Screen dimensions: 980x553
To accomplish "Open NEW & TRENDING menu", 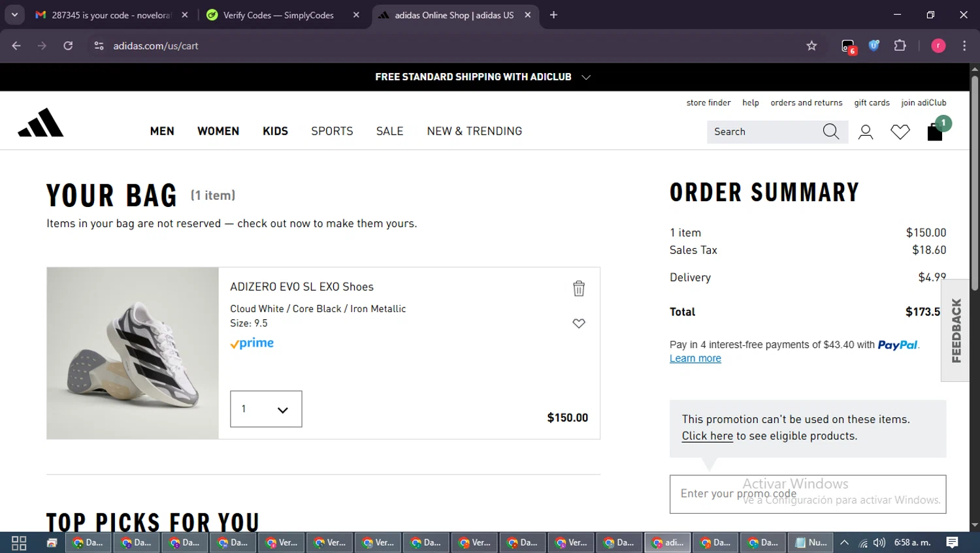I will pyautogui.click(x=474, y=131).
